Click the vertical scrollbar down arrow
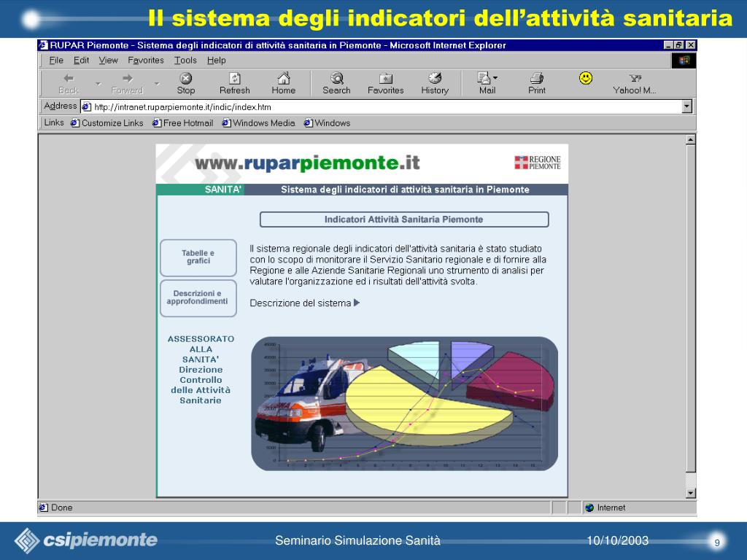The image size is (747, 560). pos(691,493)
